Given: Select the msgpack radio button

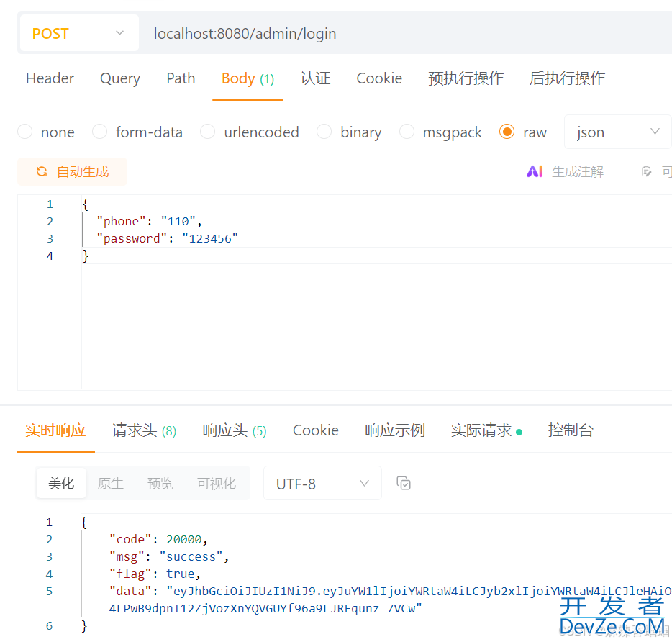Looking at the screenshot, I should [x=407, y=132].
